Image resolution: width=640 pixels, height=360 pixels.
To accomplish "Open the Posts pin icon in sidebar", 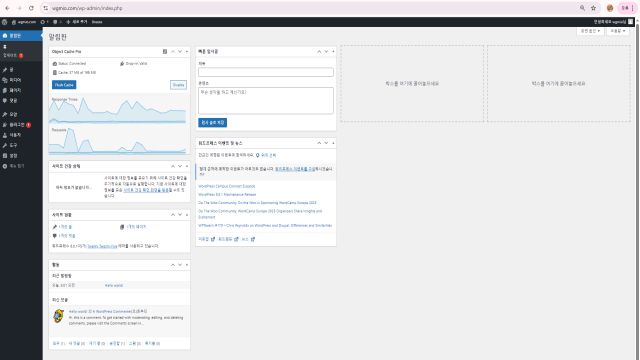I will click(5, 70).
